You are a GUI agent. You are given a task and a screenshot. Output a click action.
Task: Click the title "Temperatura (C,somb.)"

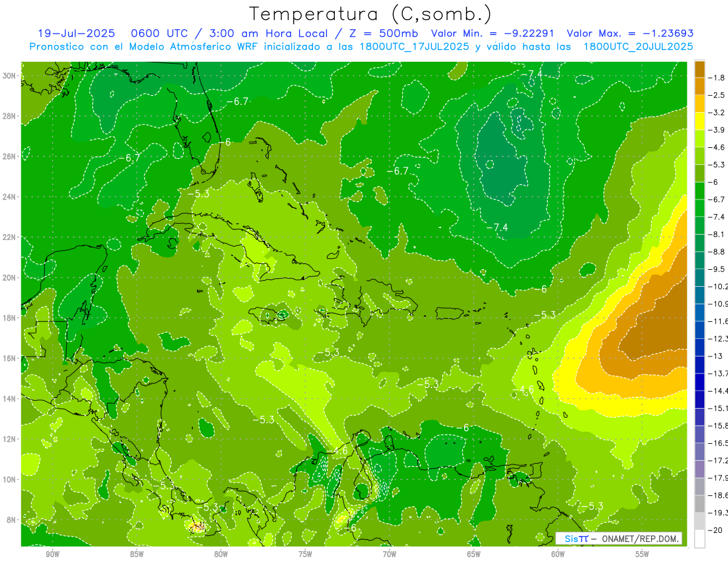click(x=371, y=14)
